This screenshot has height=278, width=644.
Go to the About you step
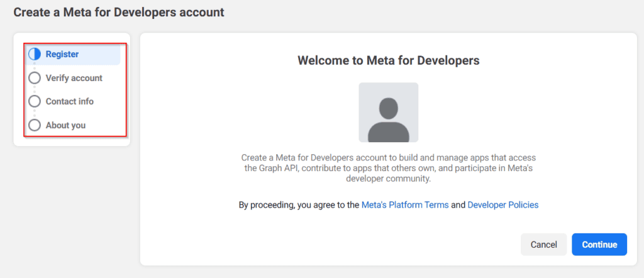(x=65, y=125)
